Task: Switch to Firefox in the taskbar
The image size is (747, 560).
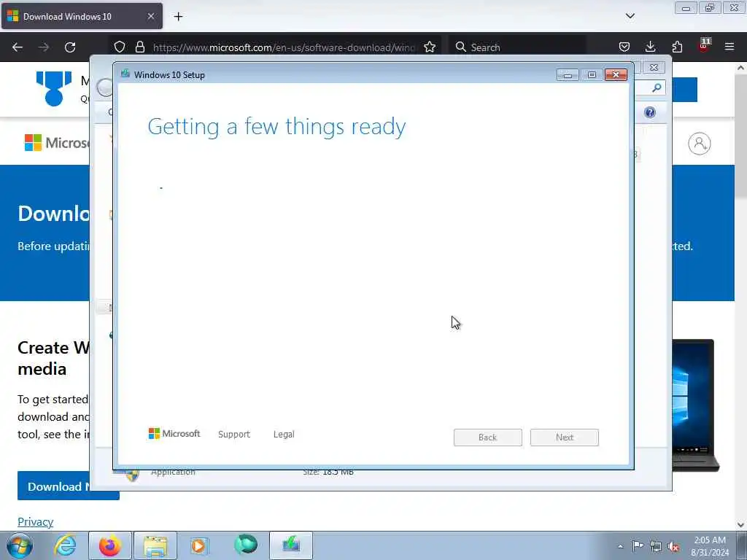Action: click(109, 545)
